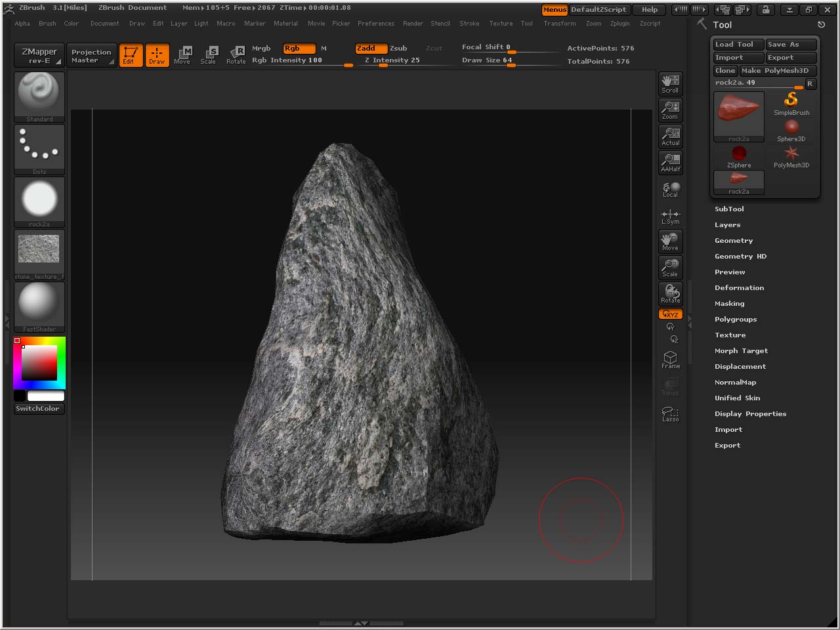Open the stone texture thumbnail

(x=39, y=251)
